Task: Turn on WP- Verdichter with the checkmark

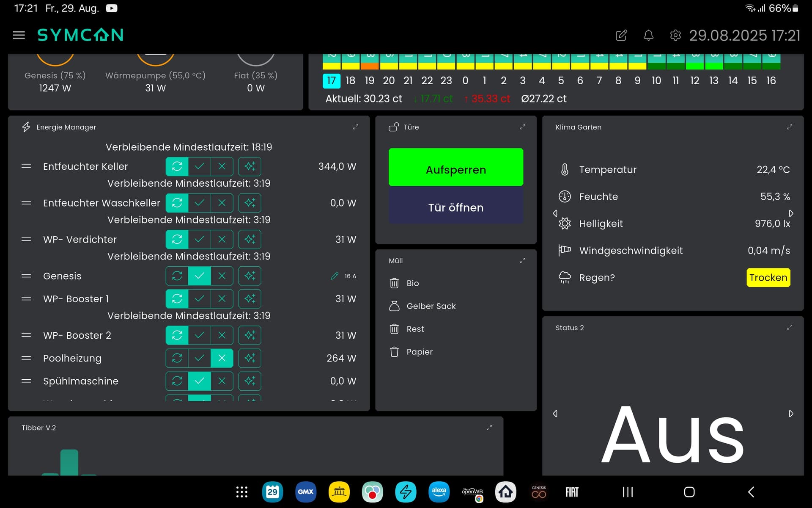Action: click(x=199, y=239)
